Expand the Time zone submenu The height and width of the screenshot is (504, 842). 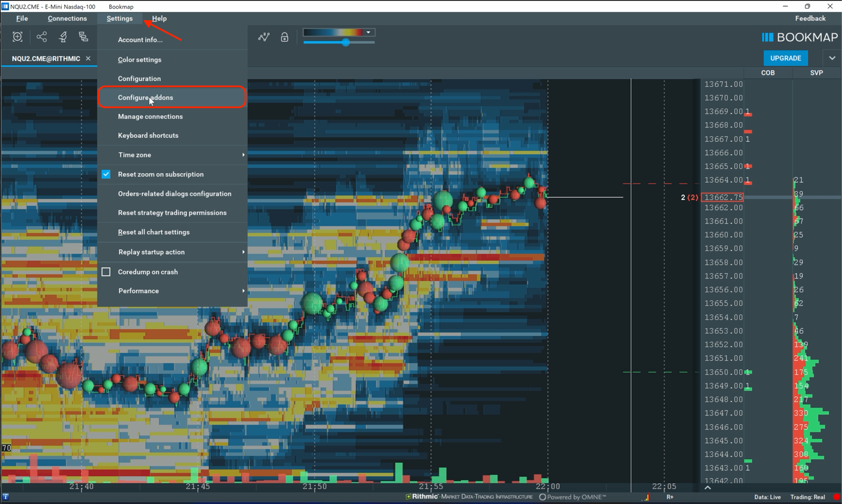click(x=172, y=155)
